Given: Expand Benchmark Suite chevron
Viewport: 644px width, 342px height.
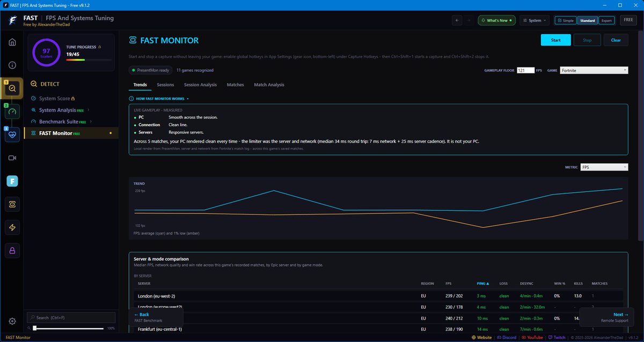Looking at the screenshot, I should point(91,122).
